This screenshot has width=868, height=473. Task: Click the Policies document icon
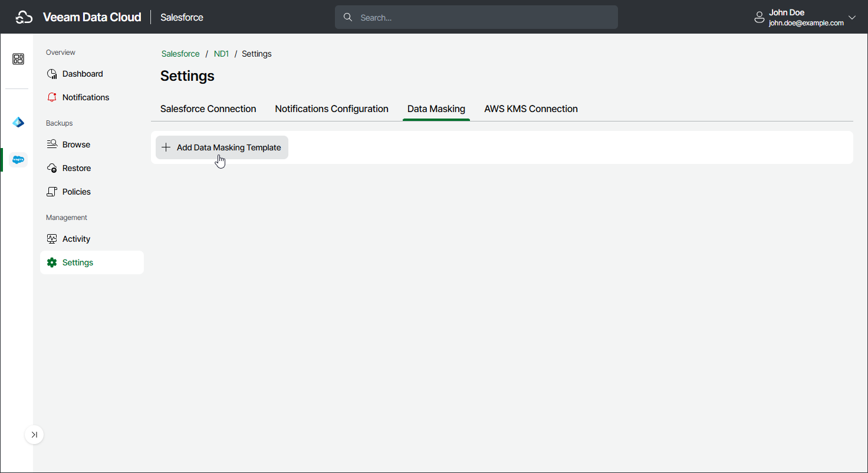52,192
